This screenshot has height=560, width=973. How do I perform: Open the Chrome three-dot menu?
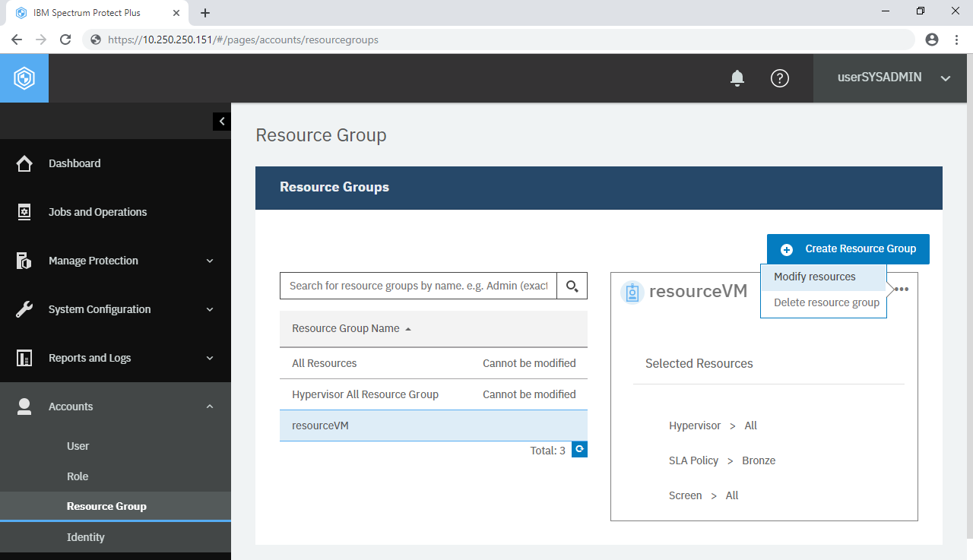click(956, 40)
